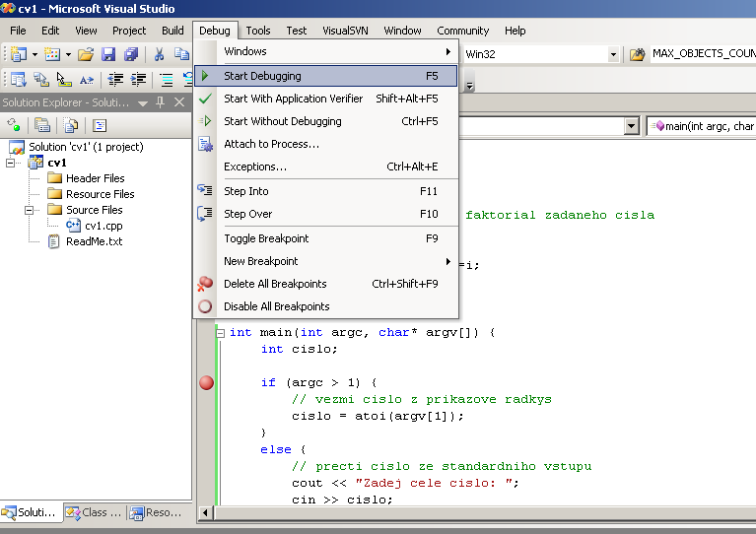Click the red breakpoint marker in margin
The height and width of the screenshot is (534, 756).
[206, 382]
